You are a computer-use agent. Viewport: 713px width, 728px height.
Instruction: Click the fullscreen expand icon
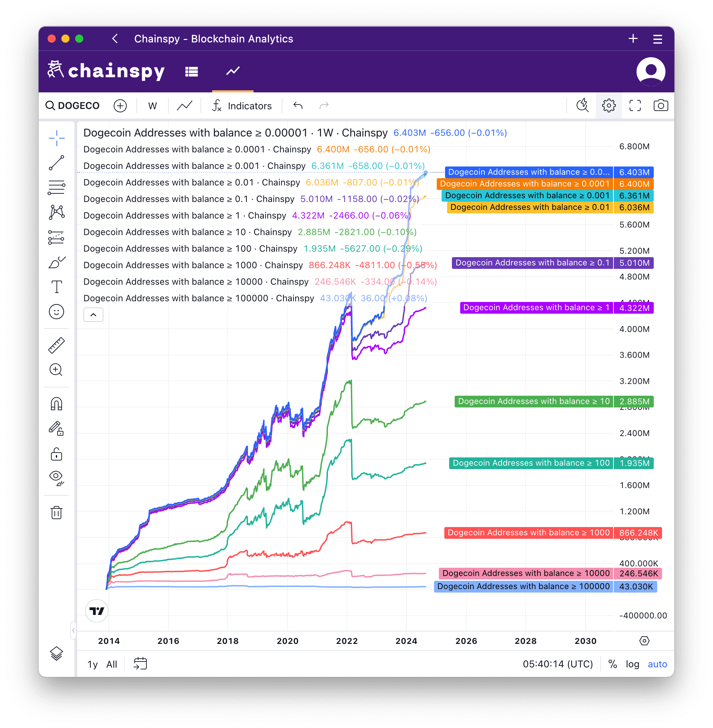point(632,106)
